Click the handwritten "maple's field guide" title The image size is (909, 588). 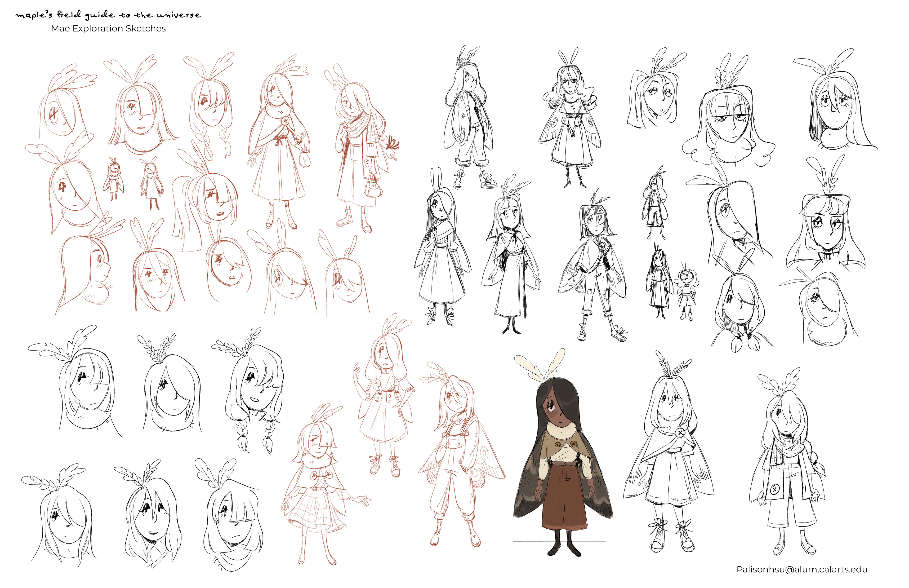pos(108,15)
